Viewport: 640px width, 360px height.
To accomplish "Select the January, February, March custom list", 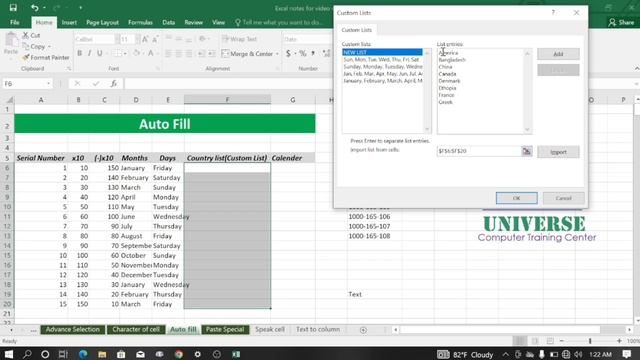I will [382, 81].
